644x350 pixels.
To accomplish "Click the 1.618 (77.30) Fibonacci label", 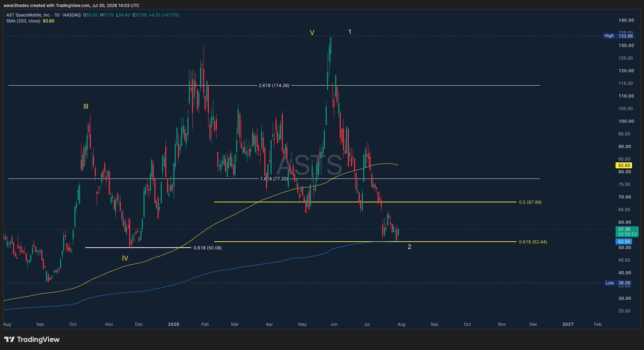I will point(274,178).
